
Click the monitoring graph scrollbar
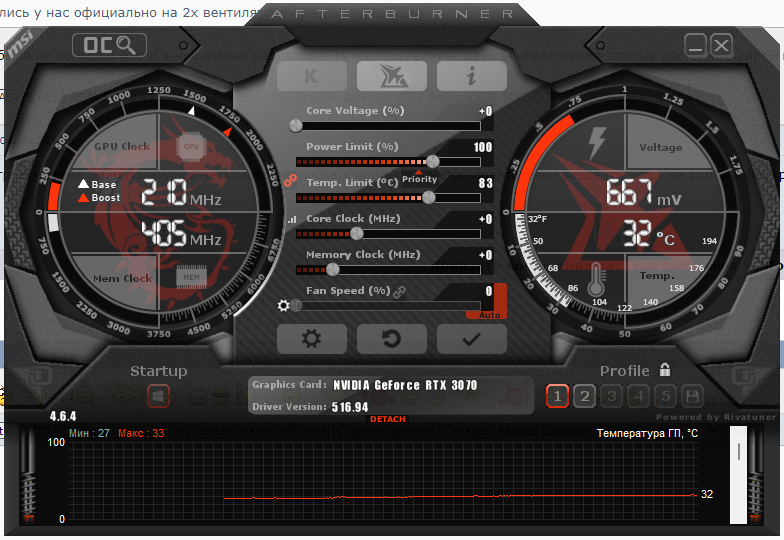click(738, 475)
